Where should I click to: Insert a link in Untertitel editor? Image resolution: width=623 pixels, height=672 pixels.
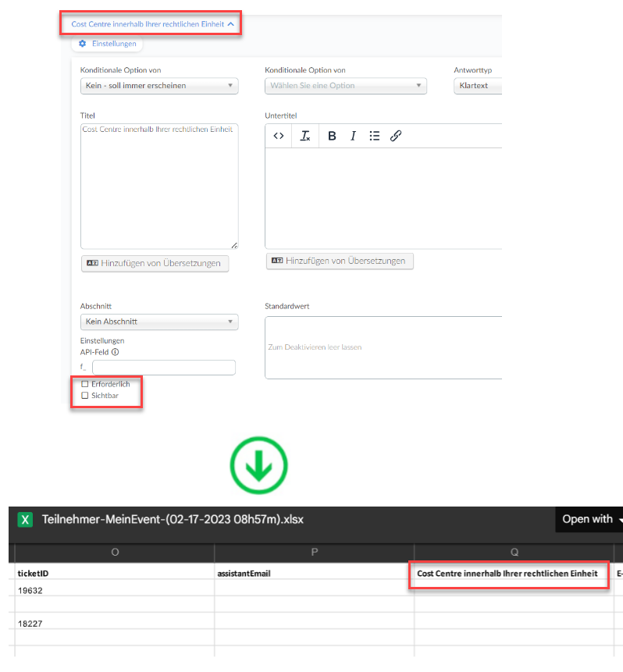click(x=396, y=136)
